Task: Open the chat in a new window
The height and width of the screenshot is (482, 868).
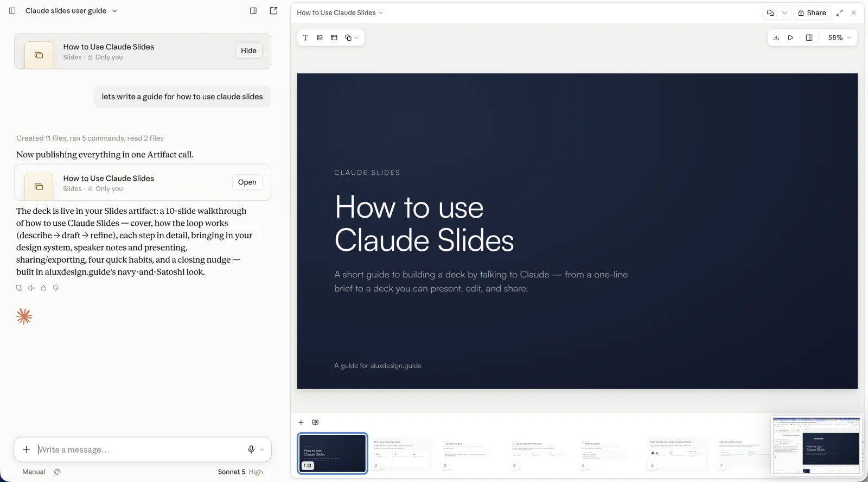Action: (x=273, y=11)
